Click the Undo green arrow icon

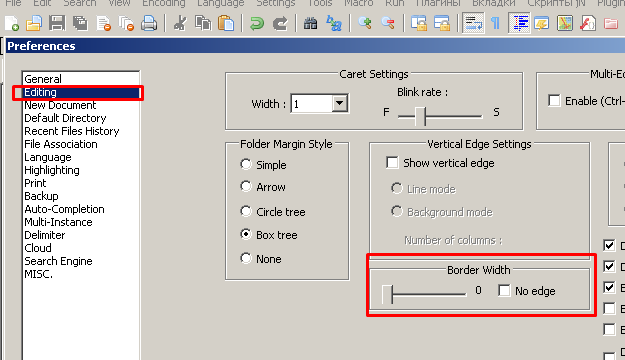257,24
